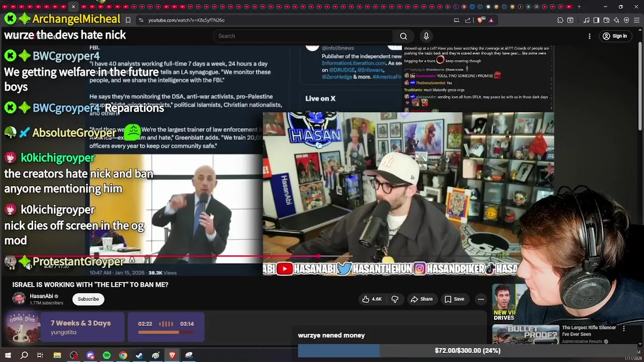This screenshot has height=362, width=644.
Task: Open the browser hamburger main menu
Action: 636,20
